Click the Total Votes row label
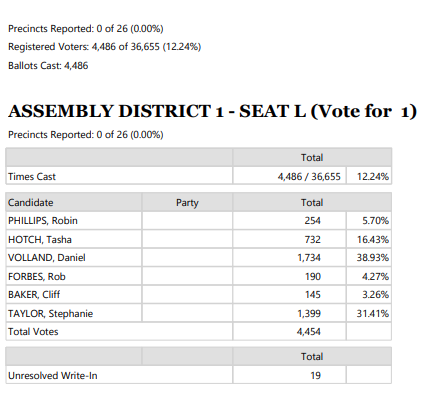Image resolution: width=434 pixels, height=413 pixels. (x=33, y=332)
